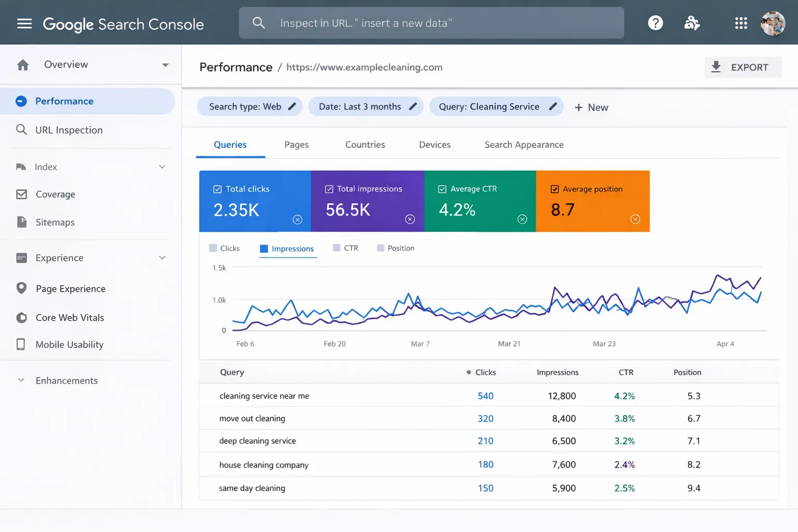Screen dimensions: 798x532
Task: Expand the Index section
Action: click(x=162, y=167)
